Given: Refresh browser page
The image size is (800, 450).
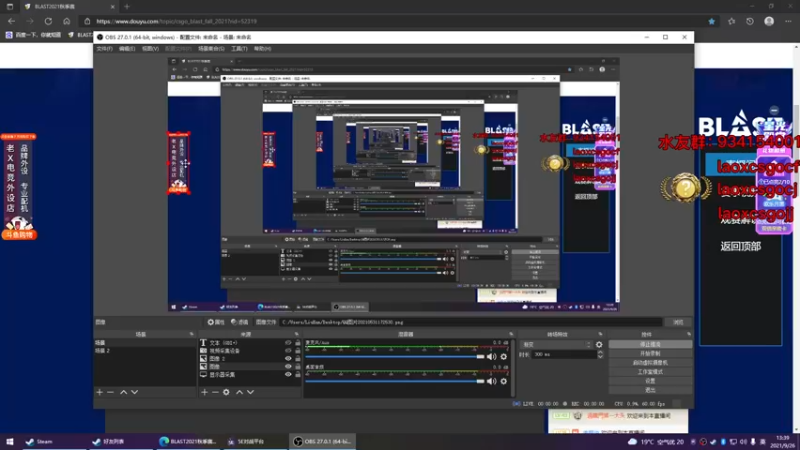Looking at the screenshot, I should (48, 21).
